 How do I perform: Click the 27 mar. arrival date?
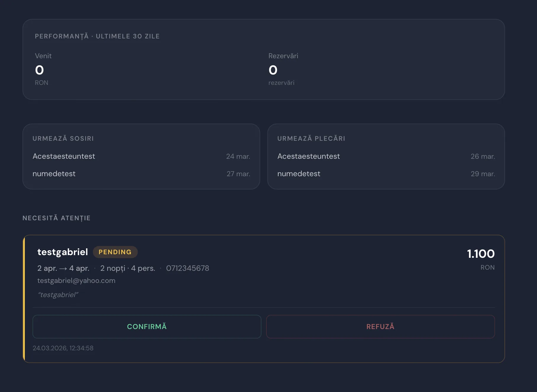pos(238,174)
